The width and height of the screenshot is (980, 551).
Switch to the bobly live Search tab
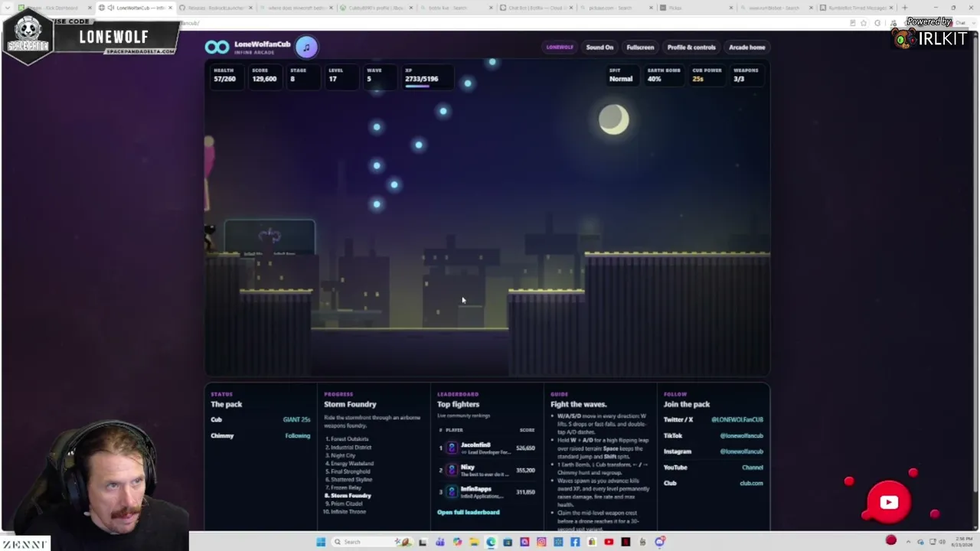(456, 8)
